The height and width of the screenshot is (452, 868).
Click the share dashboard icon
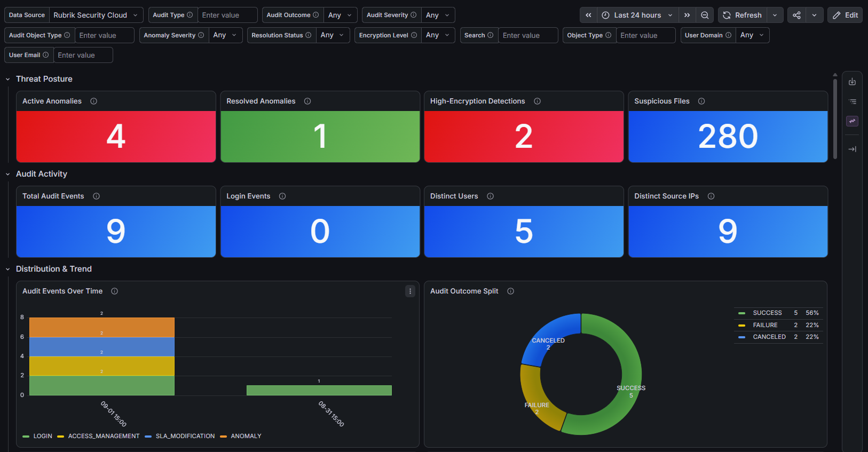(796, 15)
